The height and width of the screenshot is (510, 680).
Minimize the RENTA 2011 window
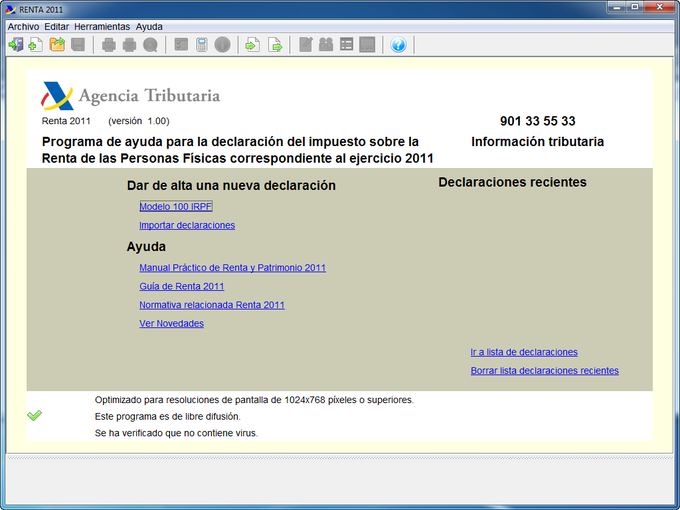(x=617, y=7)
